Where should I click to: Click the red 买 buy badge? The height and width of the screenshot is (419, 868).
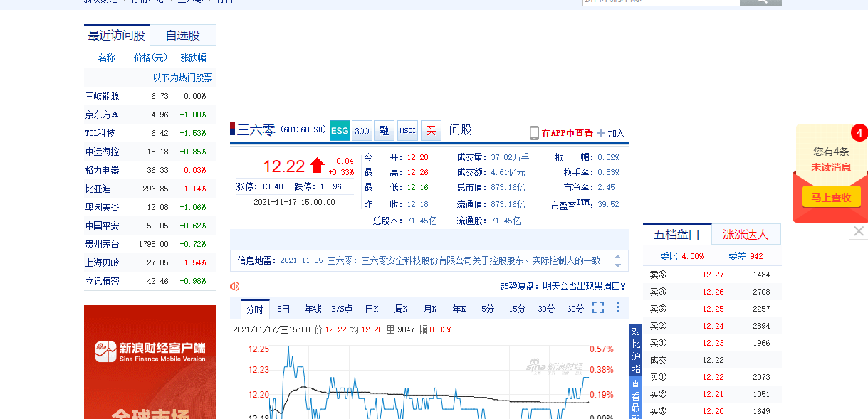point(431,130)
